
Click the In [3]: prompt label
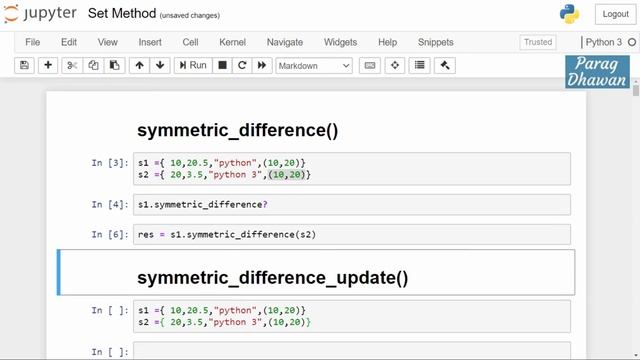(110, 163)
